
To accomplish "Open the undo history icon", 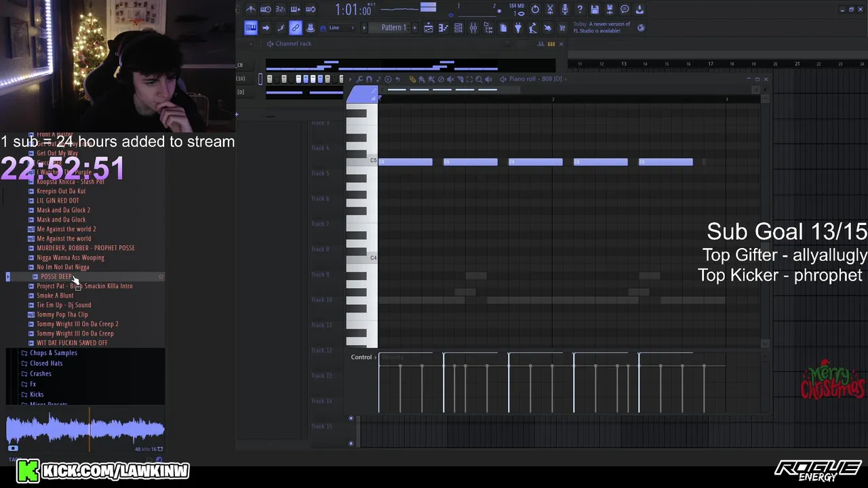I will 535,9.
